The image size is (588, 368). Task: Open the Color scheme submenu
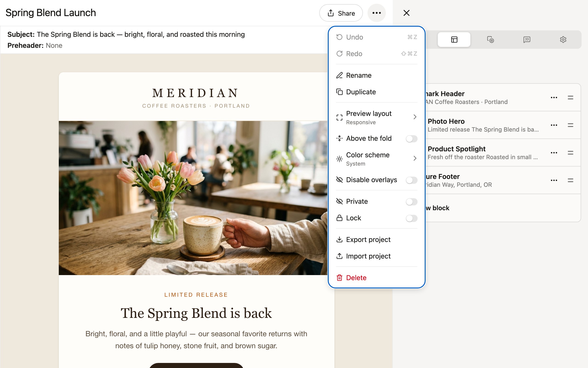(x=376, y=159)
